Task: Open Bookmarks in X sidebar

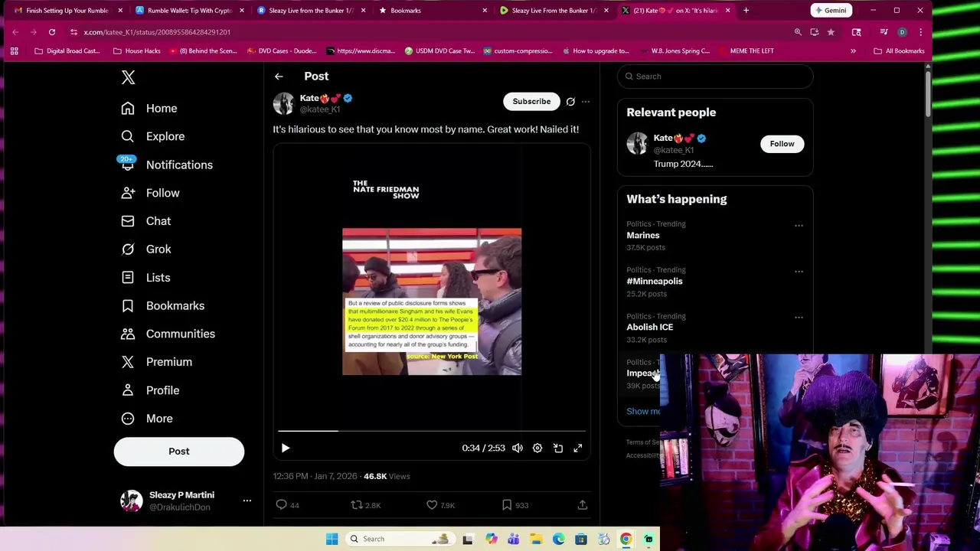Action: coord(163,306)
